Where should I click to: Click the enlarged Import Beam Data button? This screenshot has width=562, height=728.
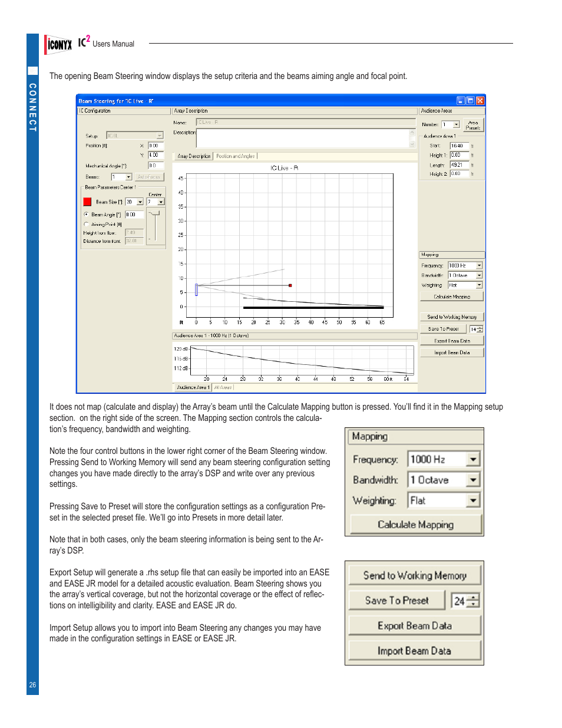(x=415, y=651)
